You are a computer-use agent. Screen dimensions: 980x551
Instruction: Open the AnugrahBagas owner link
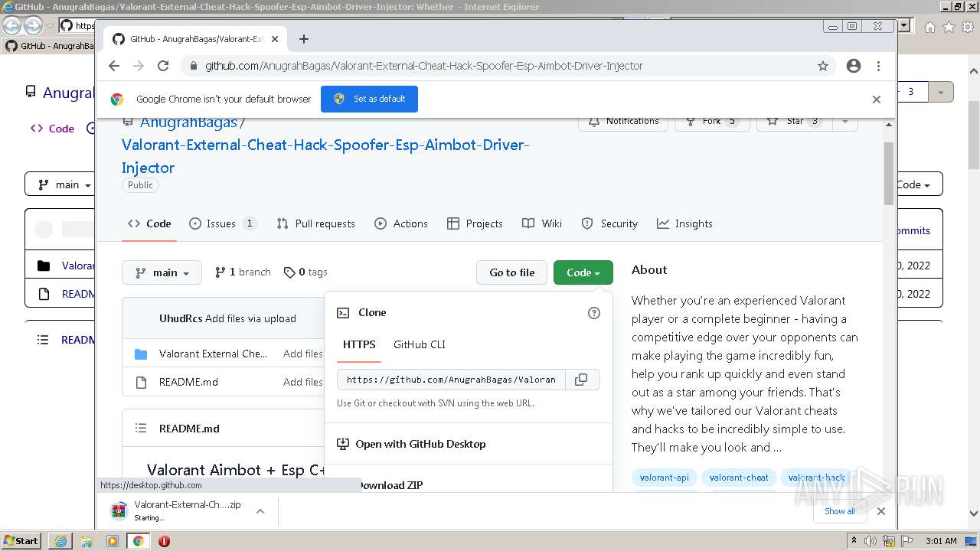coord(188,122)
